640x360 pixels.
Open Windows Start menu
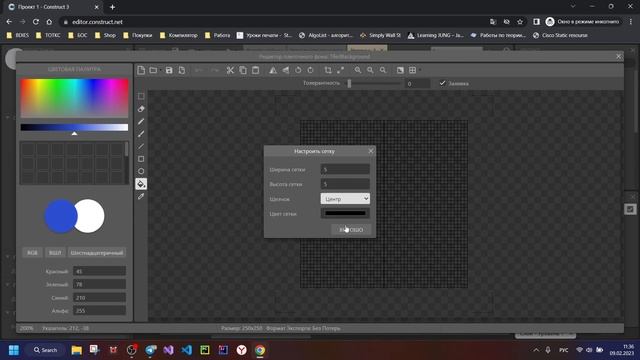pos(13,350)
